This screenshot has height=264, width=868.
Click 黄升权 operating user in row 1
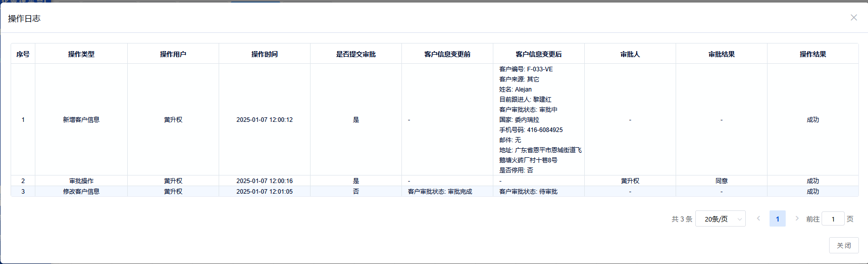click(173, 120)
